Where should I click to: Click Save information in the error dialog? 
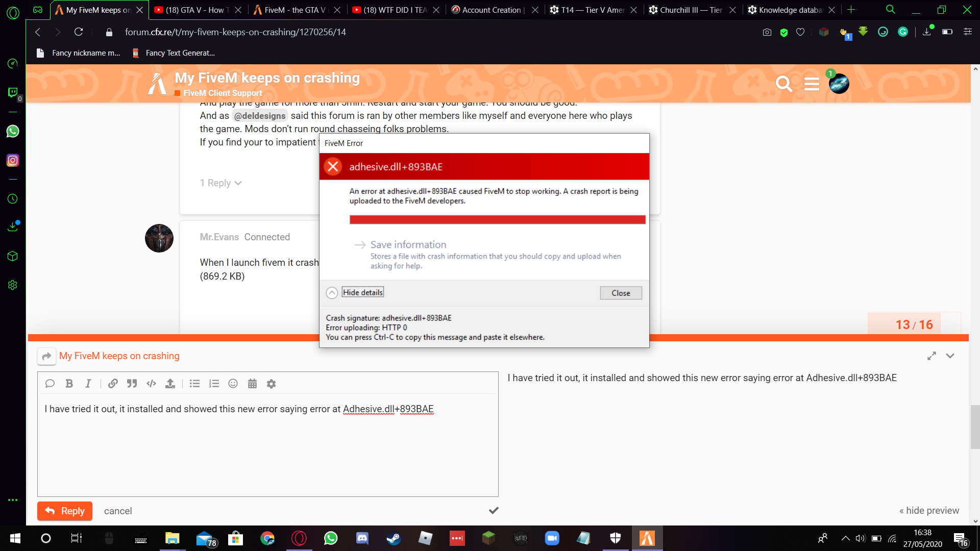[x=408, y=244]
